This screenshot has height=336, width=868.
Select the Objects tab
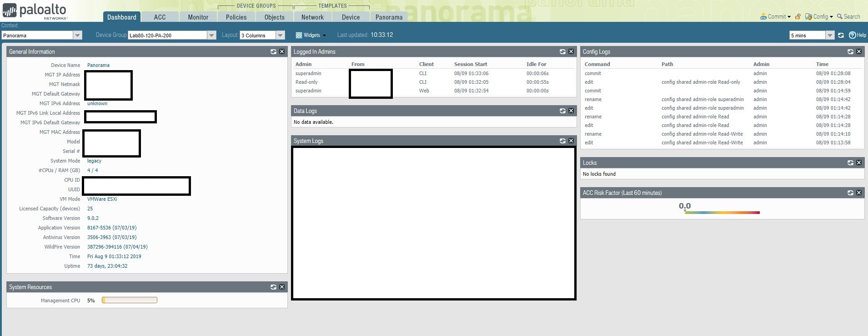pyautogui.click(x=275, y=17)
